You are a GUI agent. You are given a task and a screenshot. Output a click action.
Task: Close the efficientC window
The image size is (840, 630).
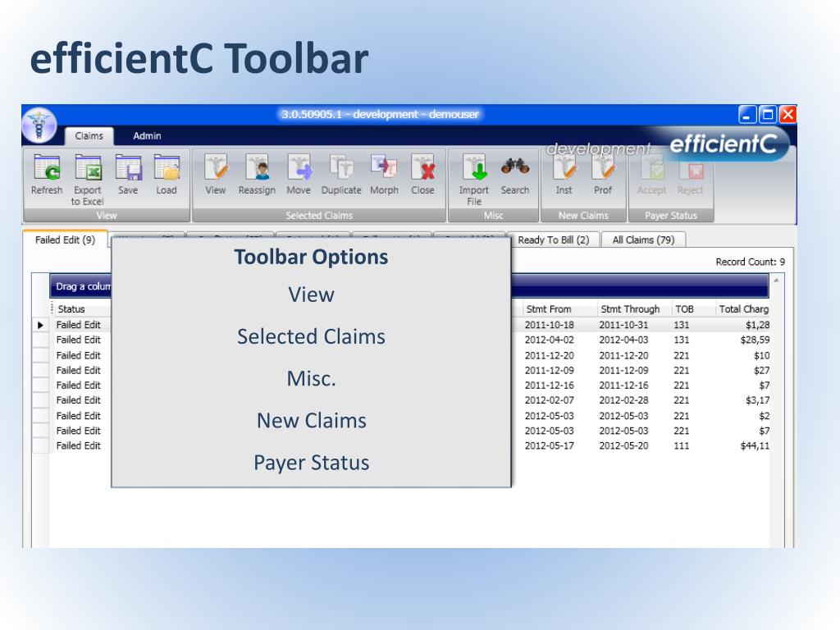tap(788, 115)
